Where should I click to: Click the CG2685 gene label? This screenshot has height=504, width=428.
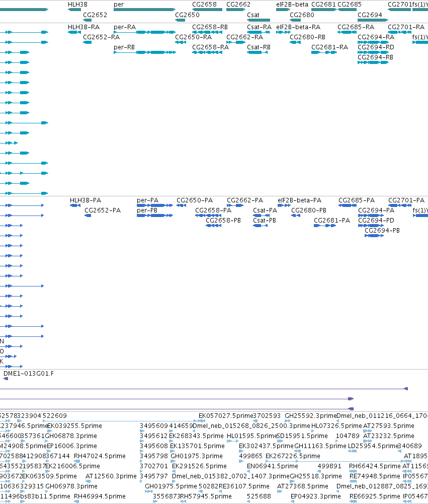(x=350, y=5)
